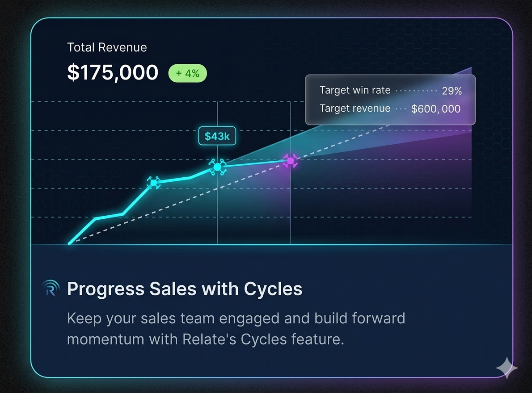Screen dimensions: 532x393
Task: Click the chart line's starting point at the baseline
Action: [x=69, y=244]
